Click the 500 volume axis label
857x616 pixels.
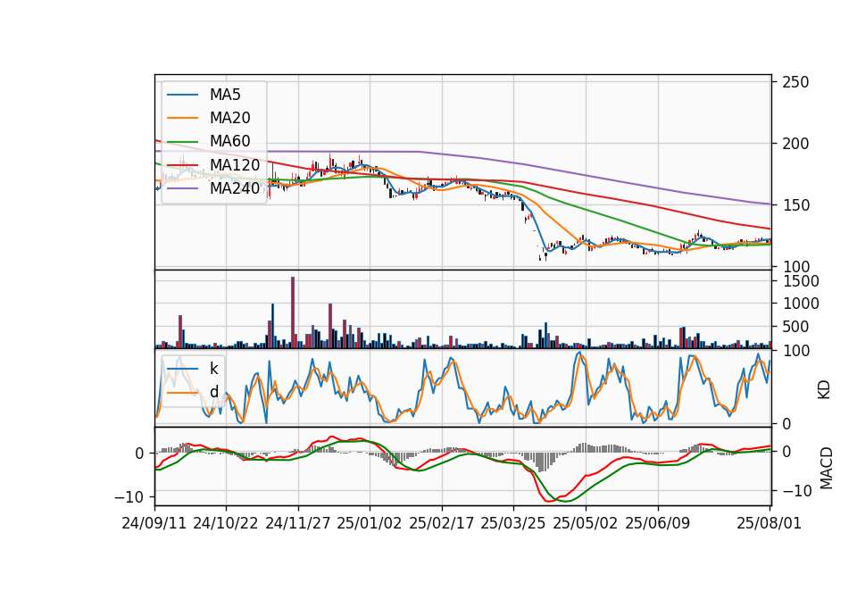point(795,327)
